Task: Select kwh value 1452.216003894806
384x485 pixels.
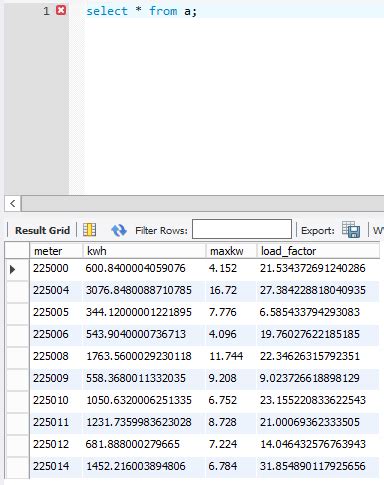Action: (x=144, y=466)
